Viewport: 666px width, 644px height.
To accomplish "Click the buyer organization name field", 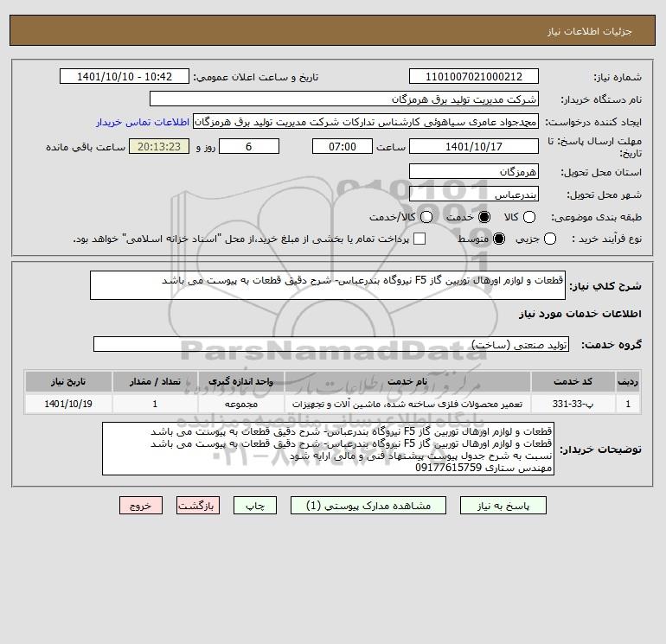I will [344, 99].
